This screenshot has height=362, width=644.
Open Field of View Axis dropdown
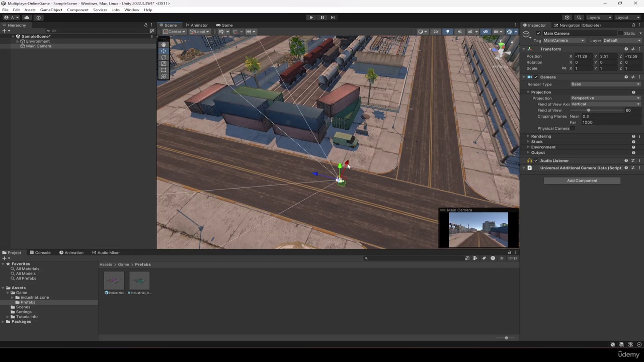pyautogui.click(x=606, y=104)
